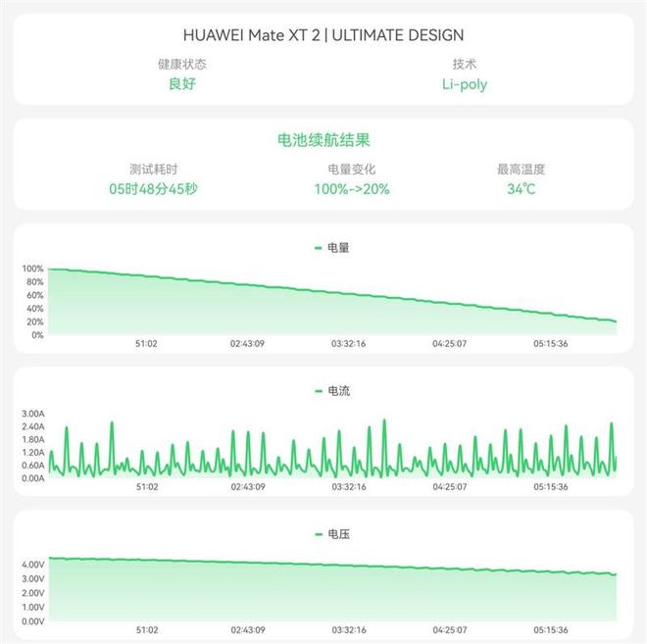
Task: Click the 51:02 time label under 电压 chart
Action: pos(147,630)
